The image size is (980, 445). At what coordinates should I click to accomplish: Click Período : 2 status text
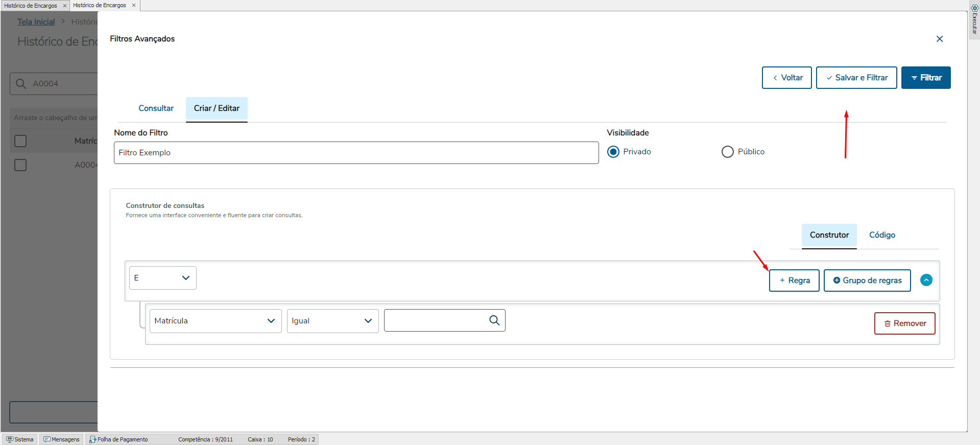[x=301, y=439]
